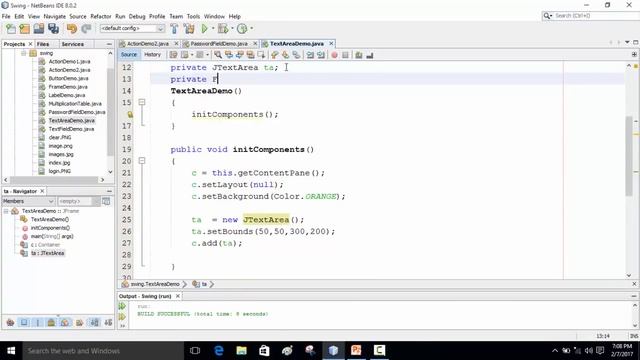Switch to the Services panel tab
640x360 pixels.
73,44
